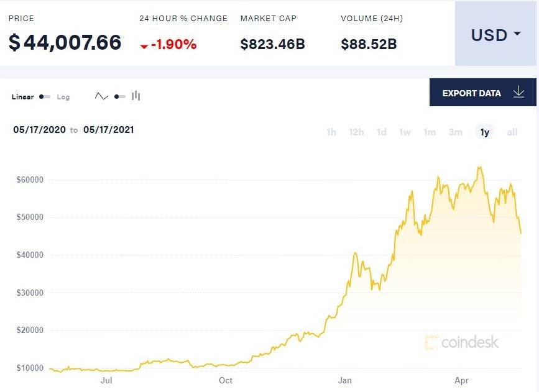Click the start date 05/17/2020 field
Image resolution: width=539 pixels, height=392 pixels.
point(39,130)
